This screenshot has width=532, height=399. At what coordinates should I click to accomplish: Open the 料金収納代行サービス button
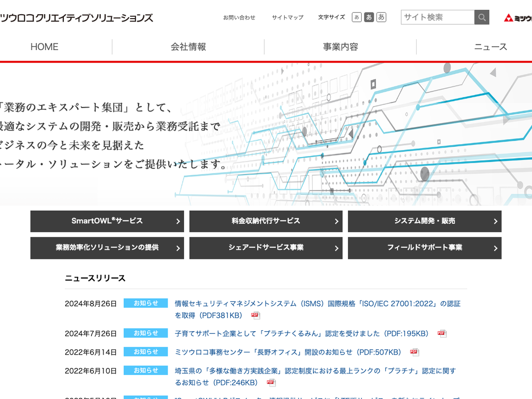266,221
